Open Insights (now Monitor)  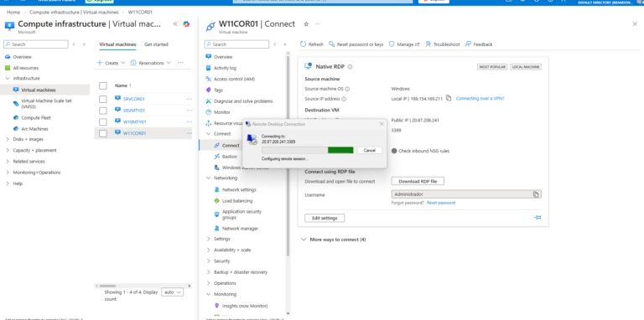point(244,306)
